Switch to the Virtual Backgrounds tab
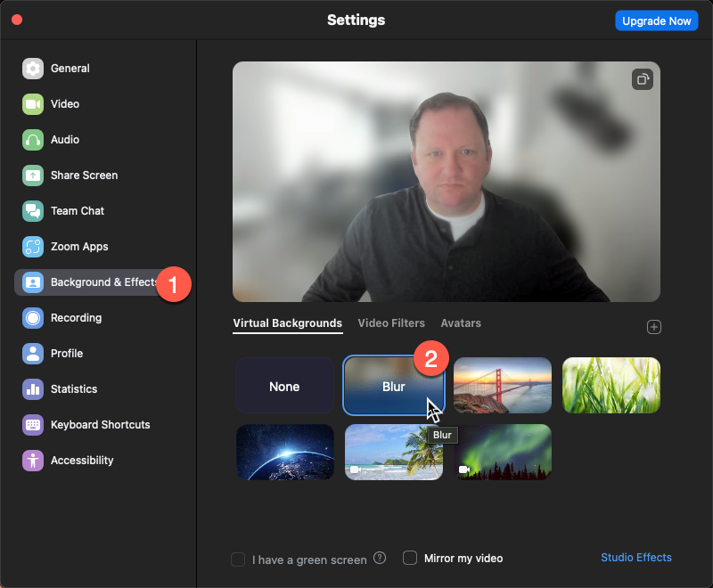This screenshot has height=588, width=713. point(287,323)
